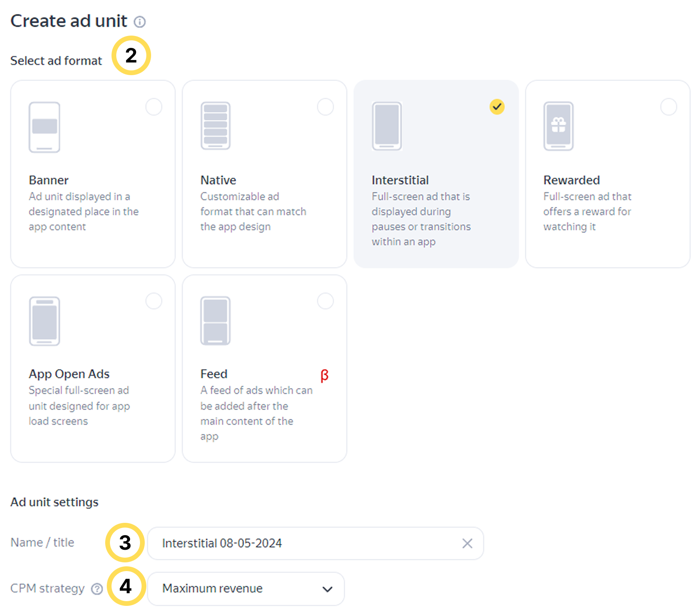Click the info icon beside Create ad unit

[x=140, y=22]
